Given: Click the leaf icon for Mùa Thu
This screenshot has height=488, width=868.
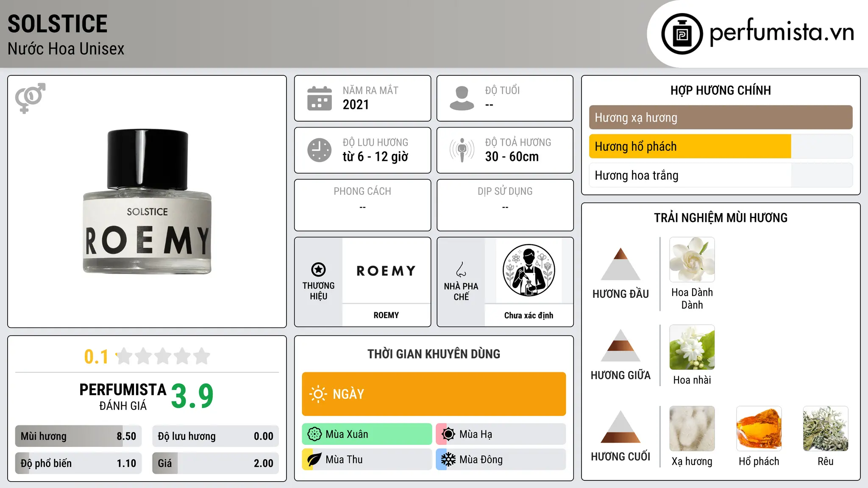Looking at the screenshot, I should pos(314,460).
